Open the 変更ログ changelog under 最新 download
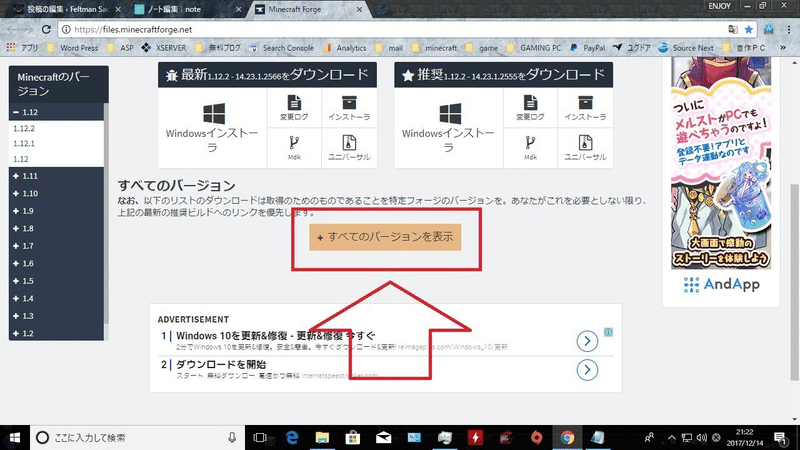800x450 pixels. point(294,108)
